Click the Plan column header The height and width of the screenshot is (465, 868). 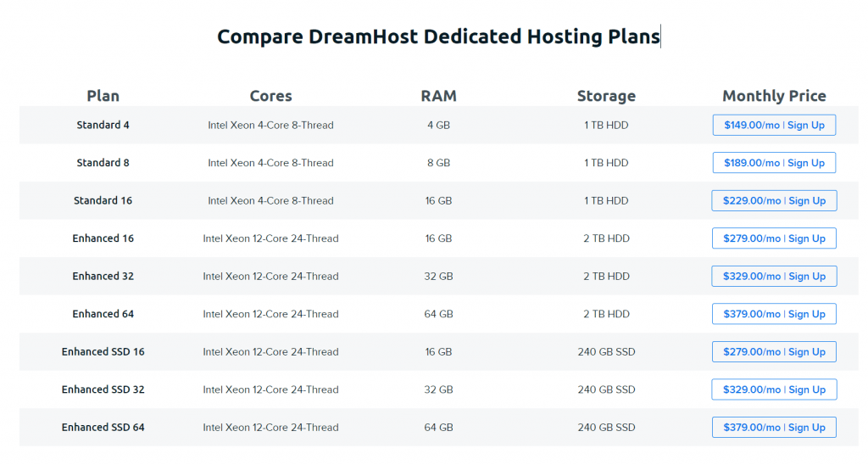click(103, 96)
